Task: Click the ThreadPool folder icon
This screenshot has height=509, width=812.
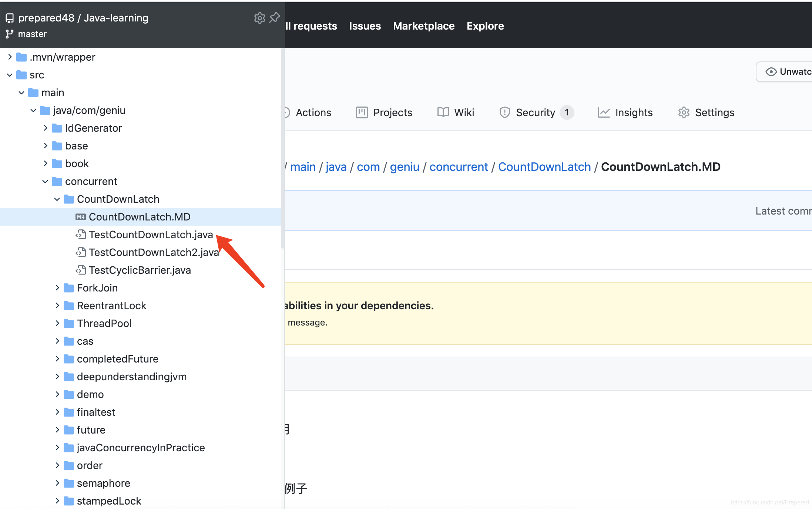Action: [69, 323]
